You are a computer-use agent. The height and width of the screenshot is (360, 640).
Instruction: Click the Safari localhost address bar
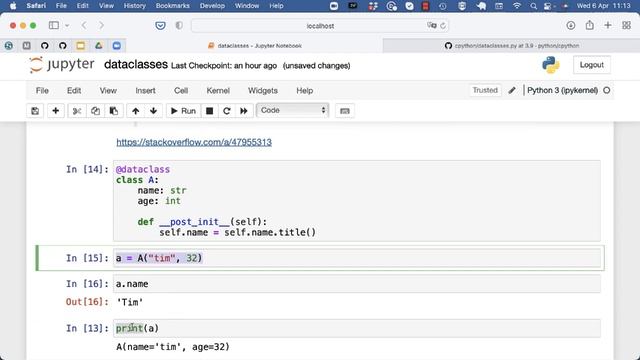click(320, 26)
